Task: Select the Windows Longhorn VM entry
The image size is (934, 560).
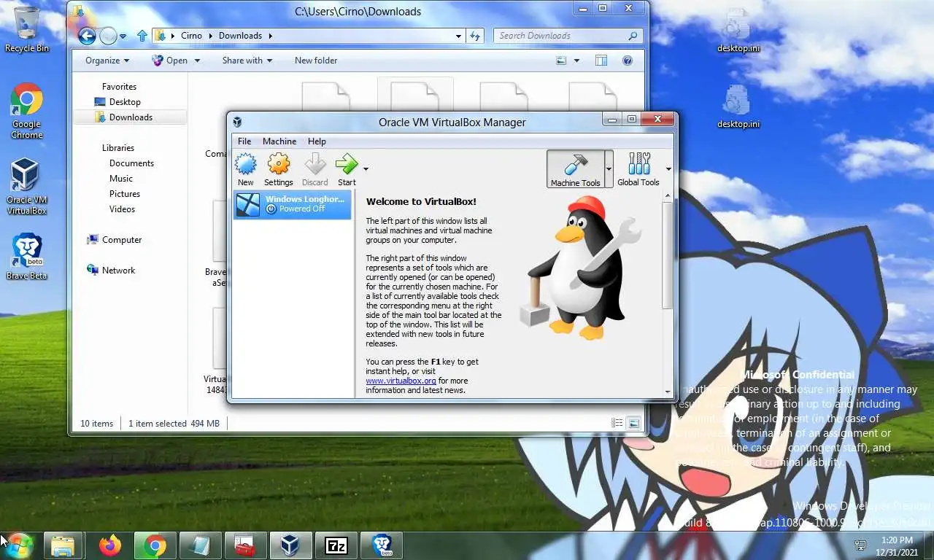Action: [x=292, y=204]
